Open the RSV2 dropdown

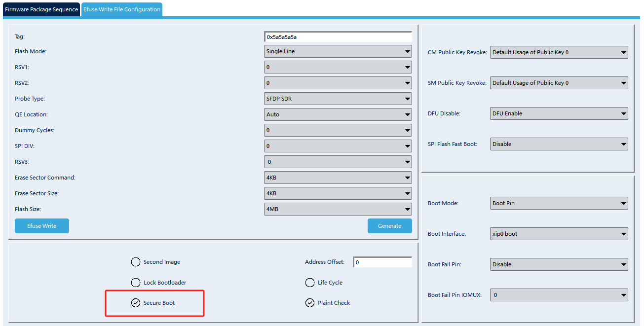(338, 83)
